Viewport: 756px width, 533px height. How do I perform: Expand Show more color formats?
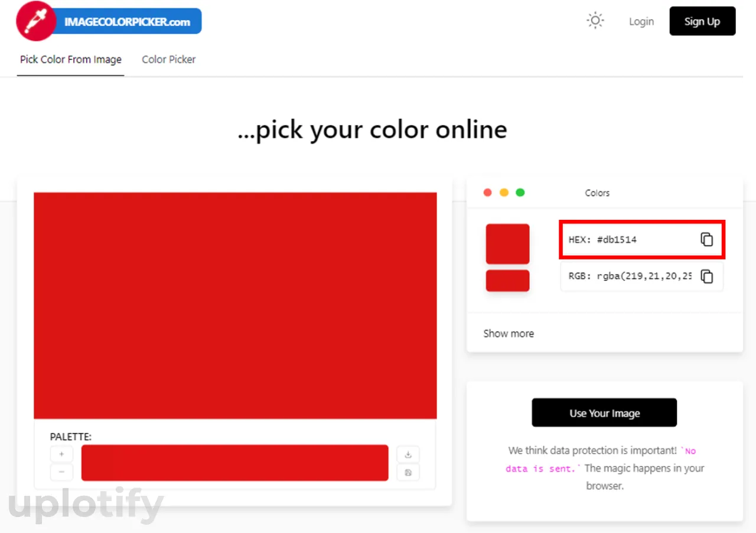click(509, 333)
